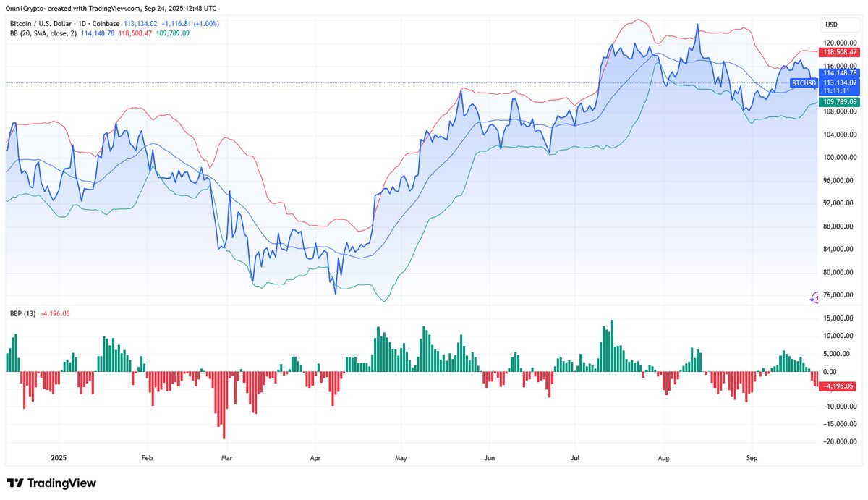This screenshot has width=868, height=500.
Task: Click the Sep marker on the time axis
Action: 751,458
